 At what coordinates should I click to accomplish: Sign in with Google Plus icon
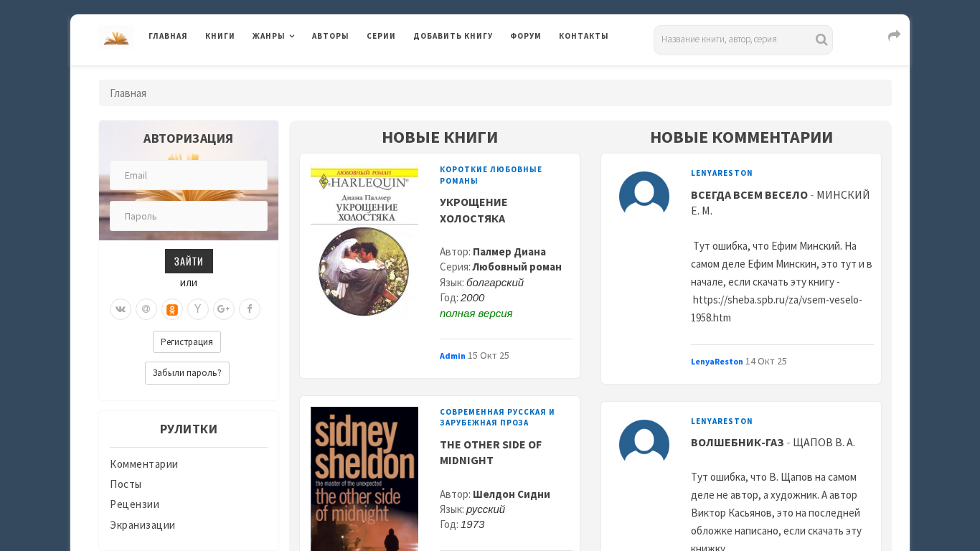(224, 309)
